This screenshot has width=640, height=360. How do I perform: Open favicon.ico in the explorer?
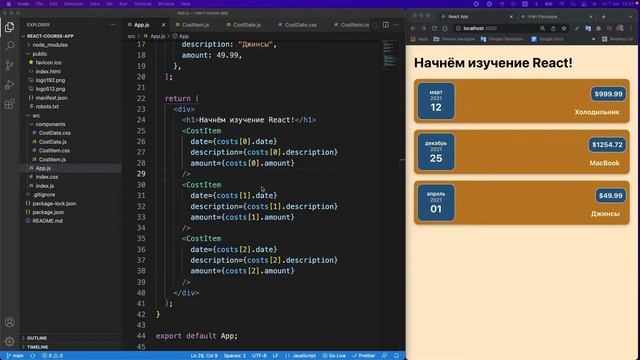71,62
